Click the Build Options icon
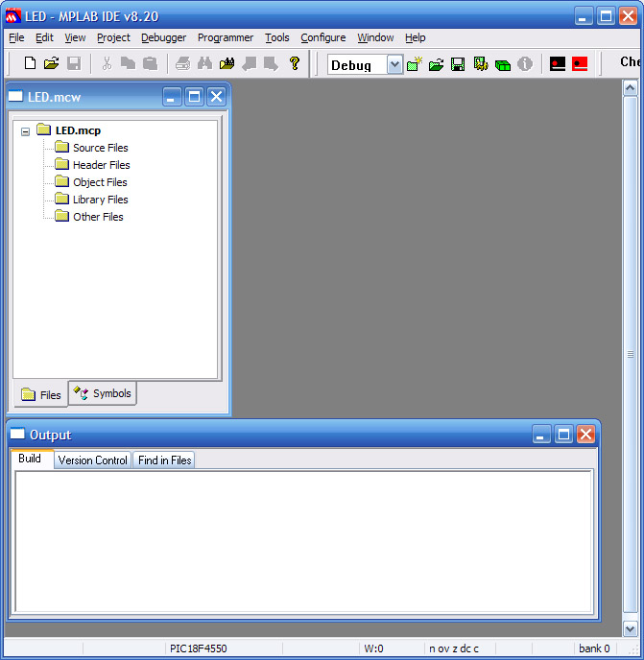Viewport: 644px width, 660px height. point(481,64)
